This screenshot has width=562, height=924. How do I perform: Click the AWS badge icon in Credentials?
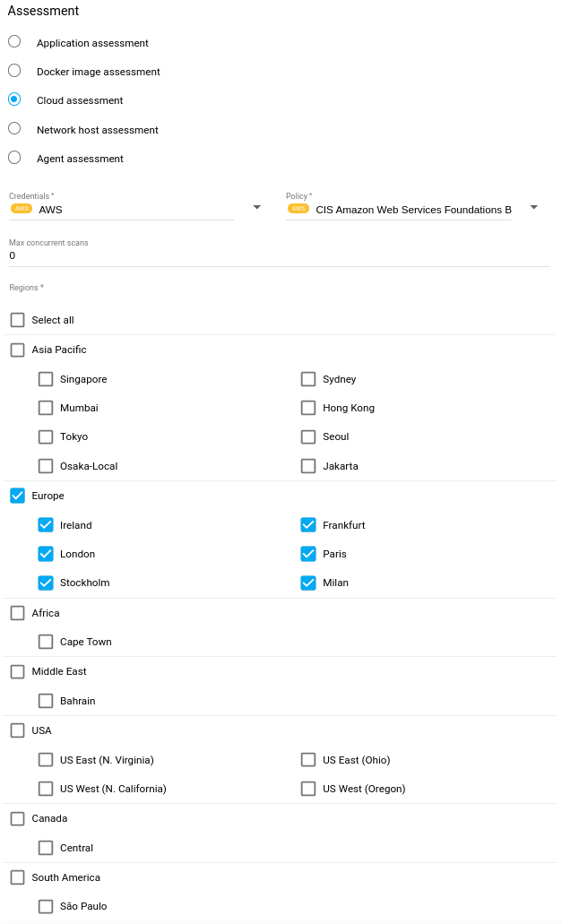[x=22, y=209]
